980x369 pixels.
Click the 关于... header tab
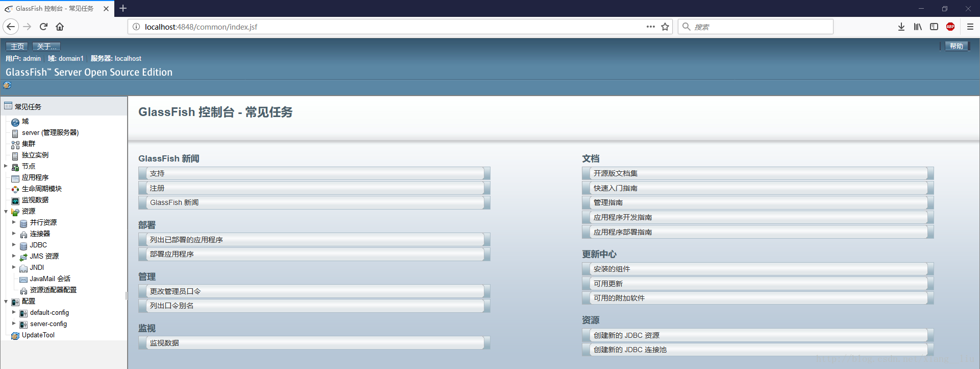(x=46, y=47)
